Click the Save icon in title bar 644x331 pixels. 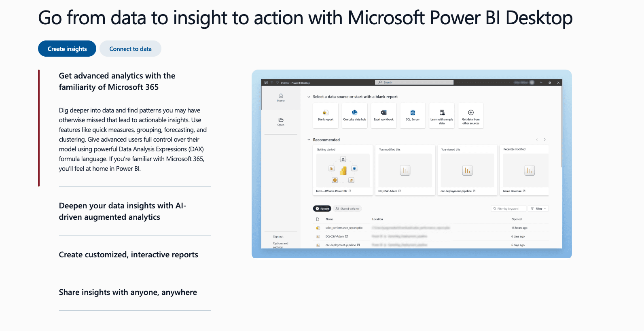click(266, 83)
